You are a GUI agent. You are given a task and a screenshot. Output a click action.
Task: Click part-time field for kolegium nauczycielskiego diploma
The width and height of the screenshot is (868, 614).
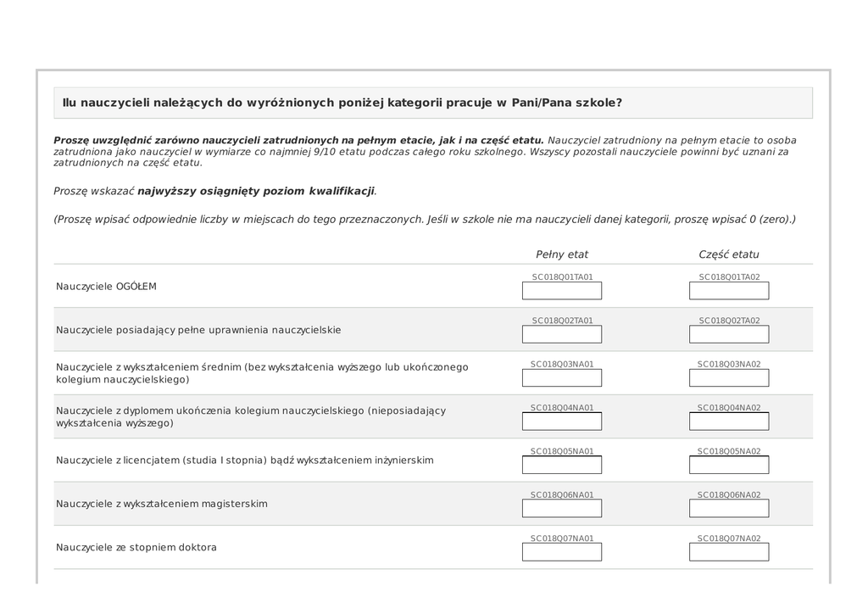click(x=728, y=421)
